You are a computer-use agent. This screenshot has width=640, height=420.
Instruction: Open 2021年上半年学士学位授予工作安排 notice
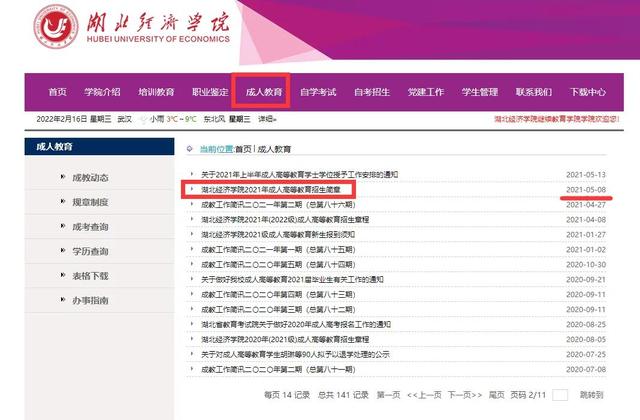click(x=299, y=175)
